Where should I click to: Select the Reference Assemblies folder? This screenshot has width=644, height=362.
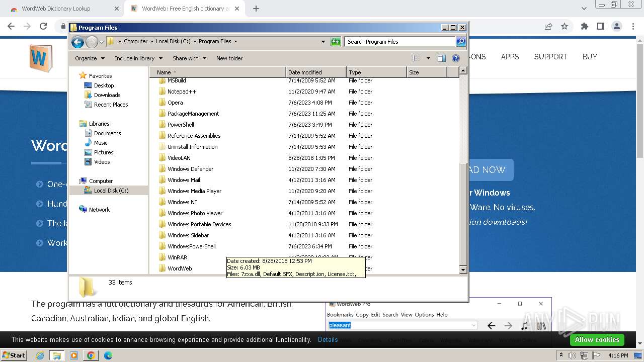pos(194,136)
